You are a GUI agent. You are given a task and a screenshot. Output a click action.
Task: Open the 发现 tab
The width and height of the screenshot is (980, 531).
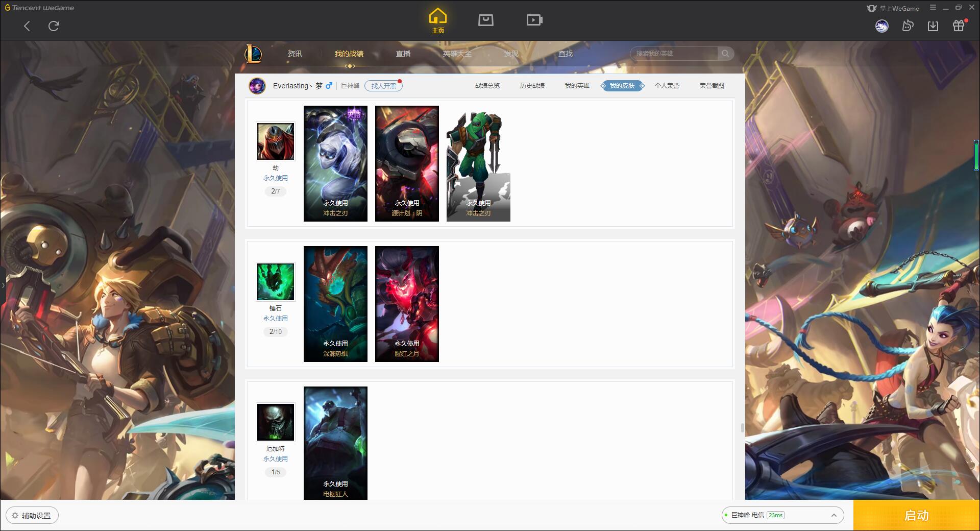pyautogui.click(x=511, y=54)
